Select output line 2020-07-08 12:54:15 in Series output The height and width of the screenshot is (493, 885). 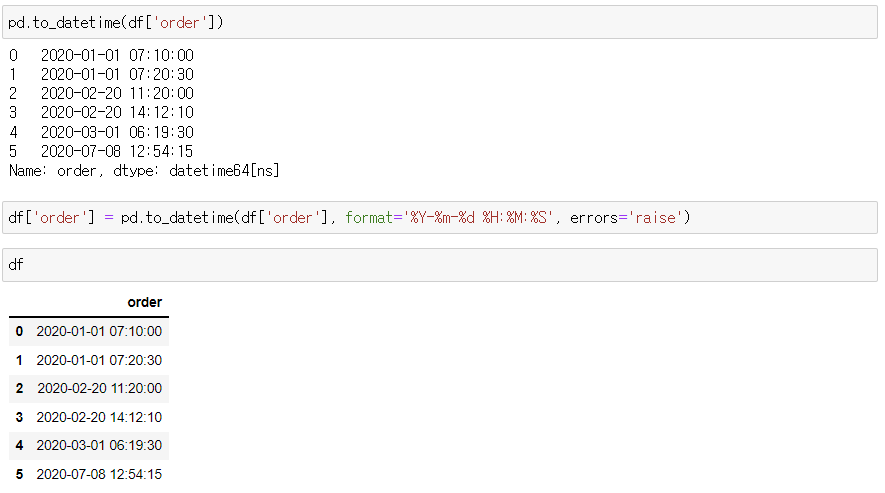tap(117, 151)
